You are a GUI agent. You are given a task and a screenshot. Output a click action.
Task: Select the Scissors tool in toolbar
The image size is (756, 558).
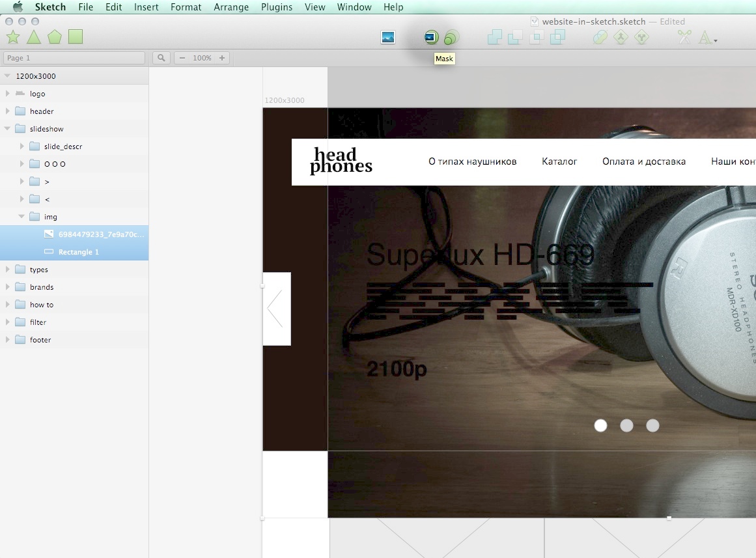tap(684, 37)
